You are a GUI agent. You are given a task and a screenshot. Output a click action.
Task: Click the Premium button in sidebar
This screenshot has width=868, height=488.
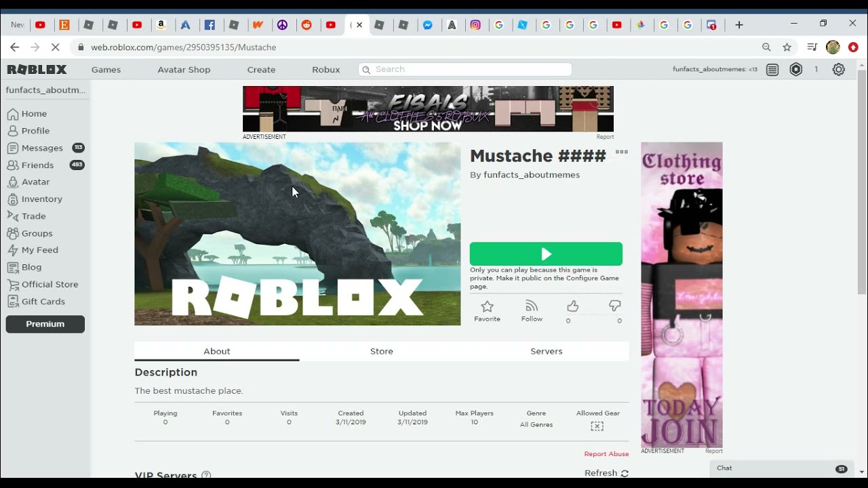[45, 324]
